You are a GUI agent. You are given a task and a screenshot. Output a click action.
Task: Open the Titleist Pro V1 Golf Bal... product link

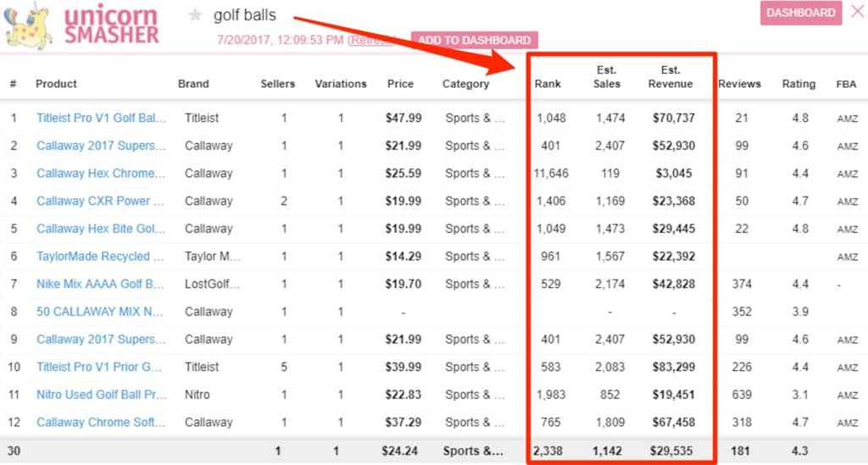pos(101,118)
